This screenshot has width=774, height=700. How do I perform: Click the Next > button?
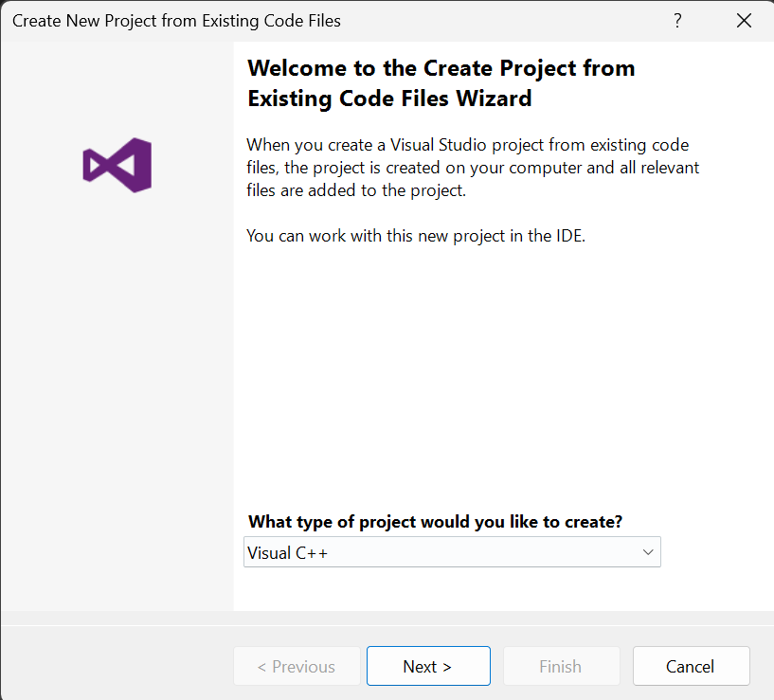click(428, 666)
